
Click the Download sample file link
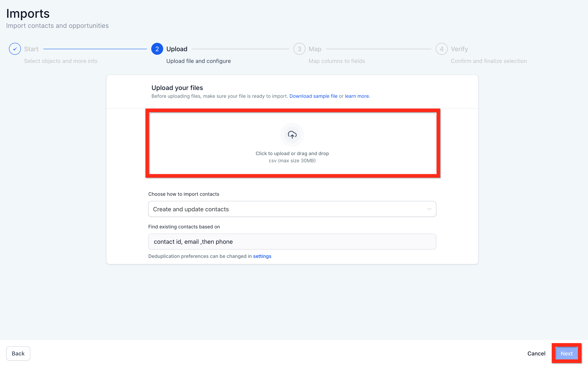pyautogui.click(x=313, y=96)
